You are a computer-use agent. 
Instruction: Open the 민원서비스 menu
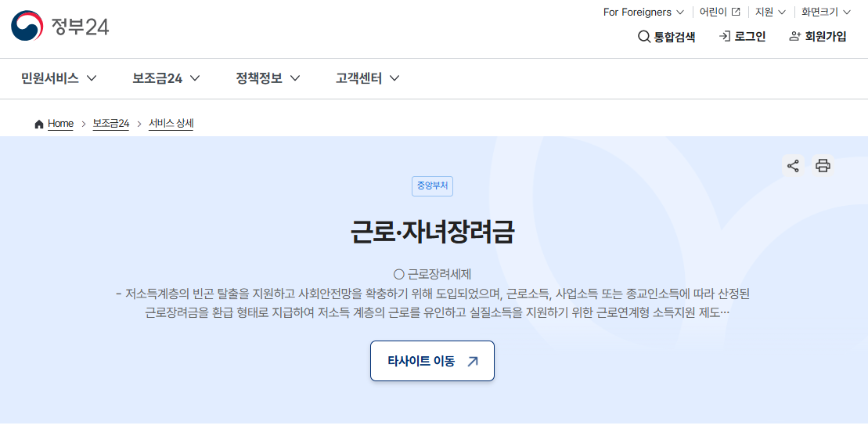coord(59,78)
